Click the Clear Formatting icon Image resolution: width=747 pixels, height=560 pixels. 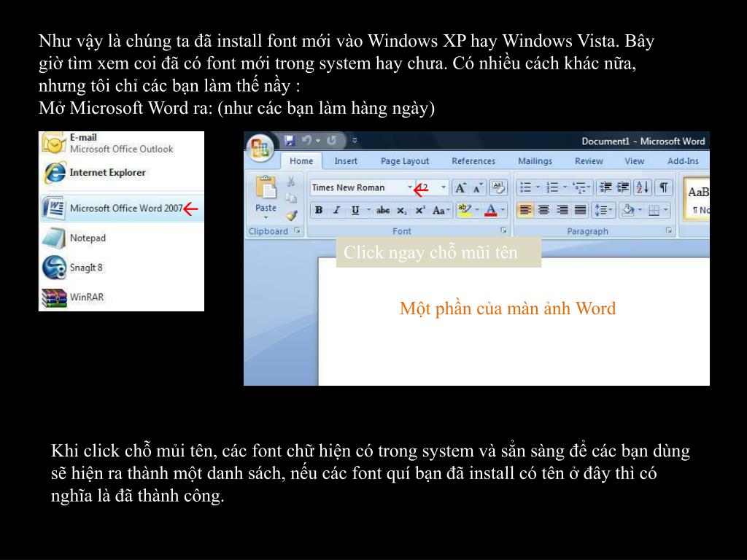click(498, 187)
